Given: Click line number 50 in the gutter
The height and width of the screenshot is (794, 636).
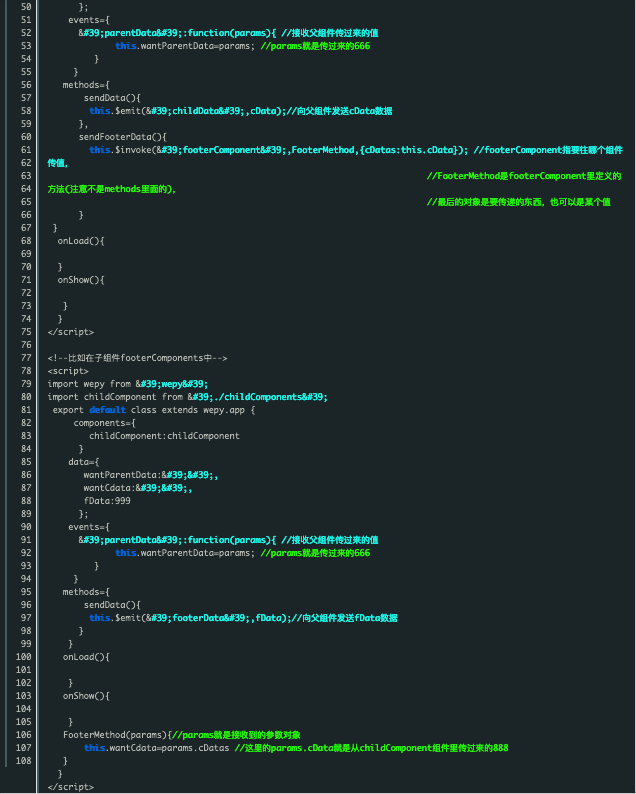Looking at the screenshot, I should [26, 7].
